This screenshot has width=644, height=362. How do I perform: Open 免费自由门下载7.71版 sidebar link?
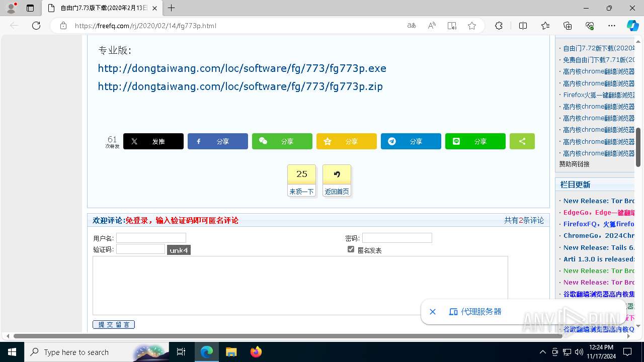(x=599, y=60)
